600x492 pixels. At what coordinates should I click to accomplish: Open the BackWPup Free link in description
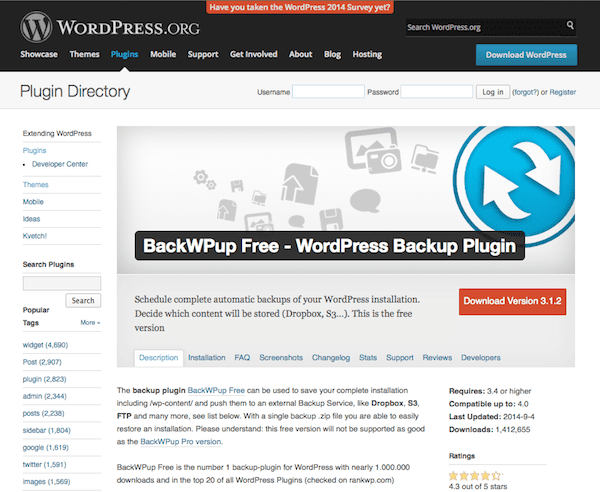tap(216, 390)
